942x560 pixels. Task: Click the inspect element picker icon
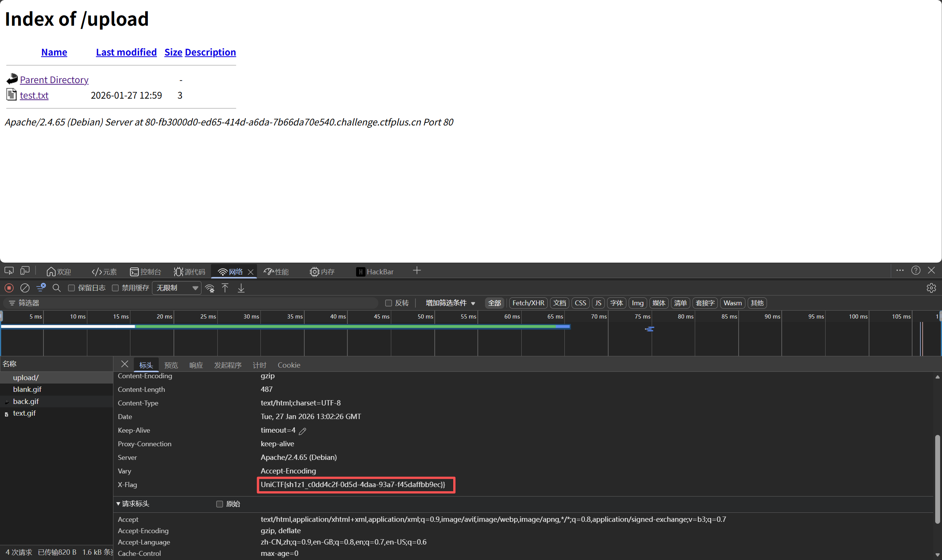pyautogui.click(x=9, y=271)
